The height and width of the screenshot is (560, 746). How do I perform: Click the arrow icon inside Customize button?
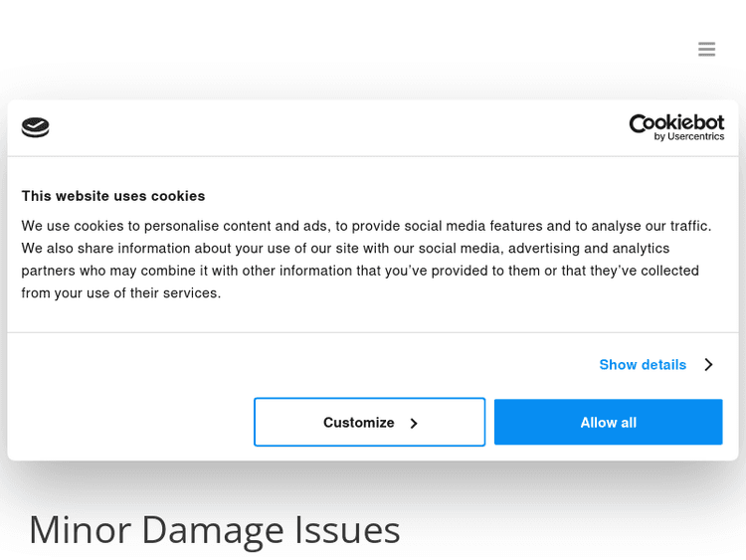click(414, 424)
